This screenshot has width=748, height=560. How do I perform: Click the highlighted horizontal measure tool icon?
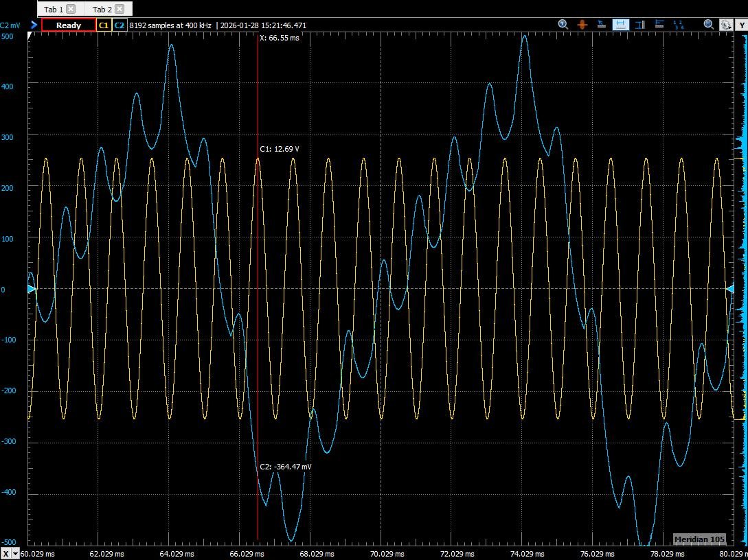tap(621, 25)
